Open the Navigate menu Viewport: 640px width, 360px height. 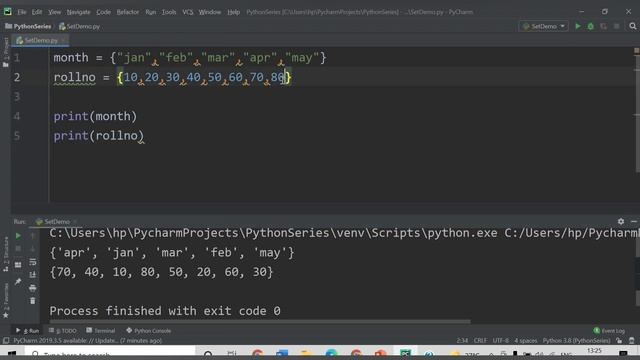78,12
